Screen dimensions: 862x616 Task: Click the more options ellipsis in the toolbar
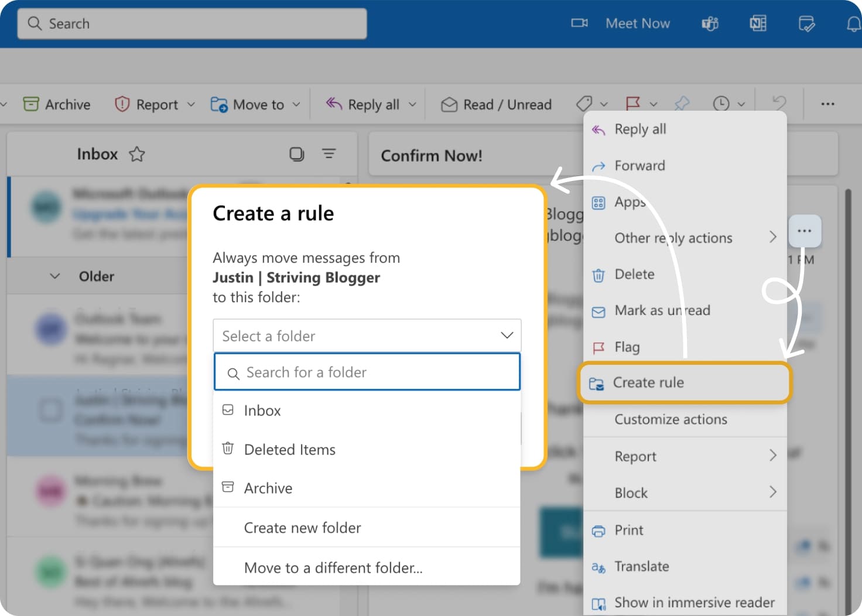(827, 104)
